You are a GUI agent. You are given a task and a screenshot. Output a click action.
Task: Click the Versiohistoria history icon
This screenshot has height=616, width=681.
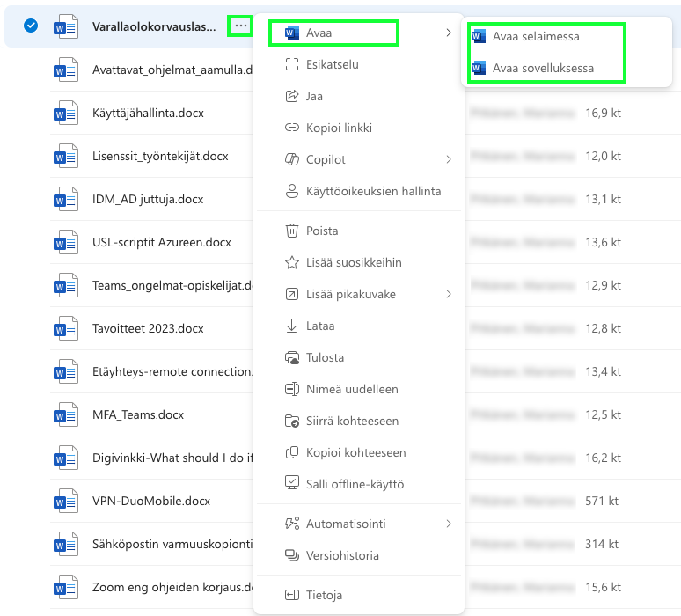(x=292, y=555)
